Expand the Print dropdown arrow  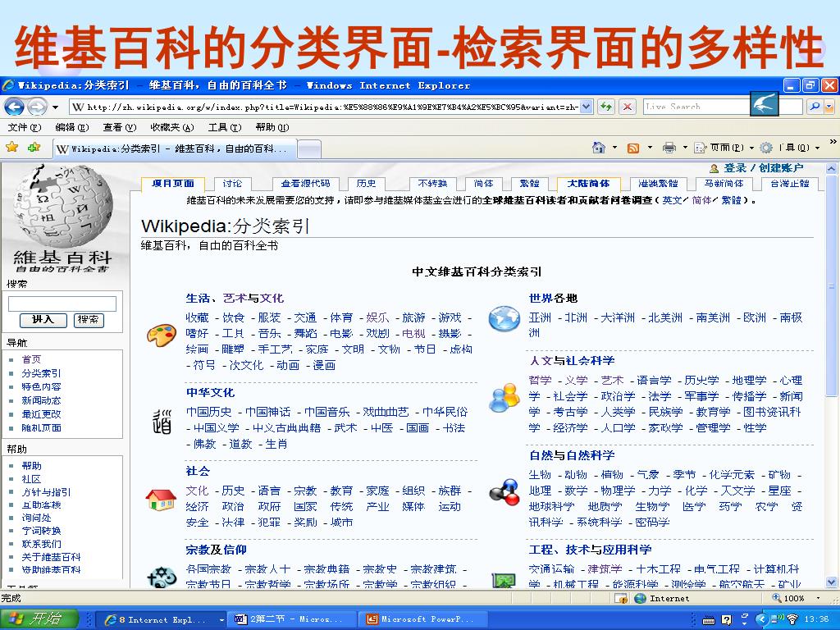pos(685,148)
